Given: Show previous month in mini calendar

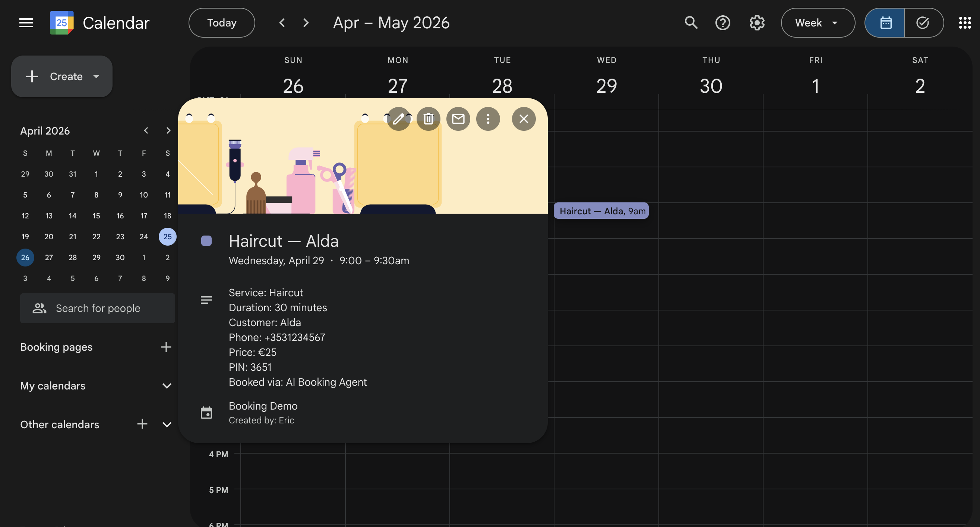Looking at the screenshot, I should (146, 130).
